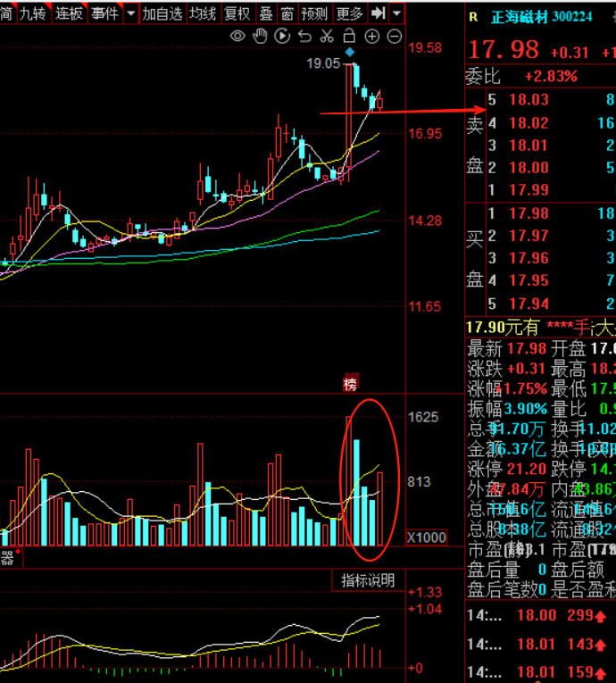
Task: Click the circular play replay icon
Action: [x=282, y=37]
